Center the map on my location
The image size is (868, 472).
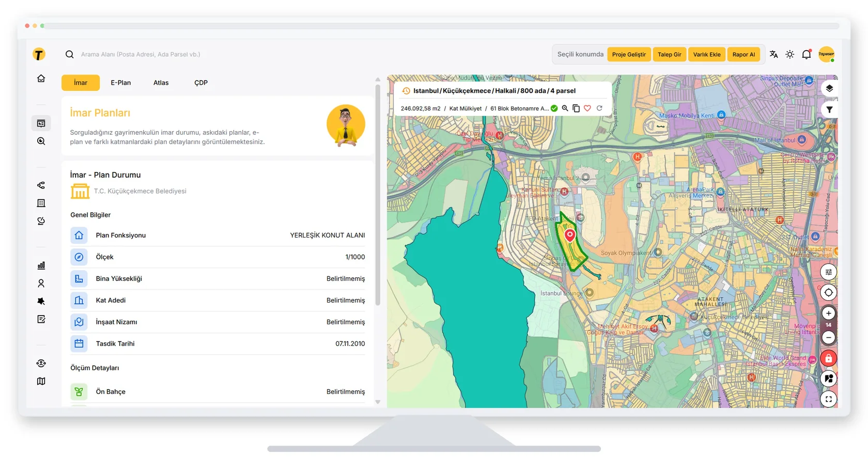point(829,293)
